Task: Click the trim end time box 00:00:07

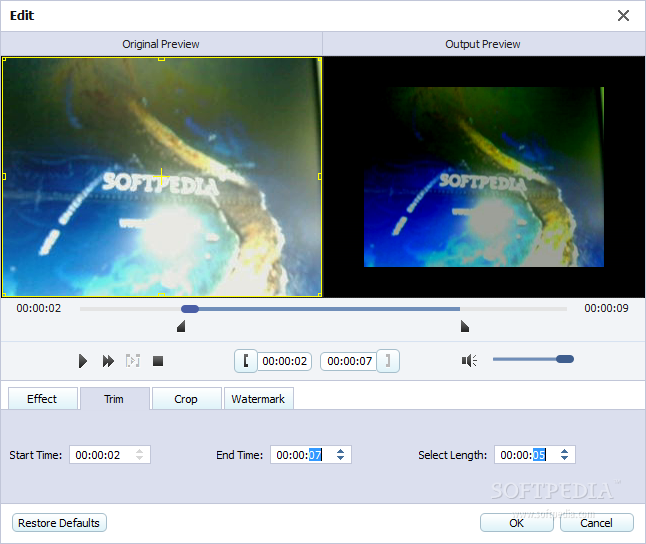Action: [349, 361]
